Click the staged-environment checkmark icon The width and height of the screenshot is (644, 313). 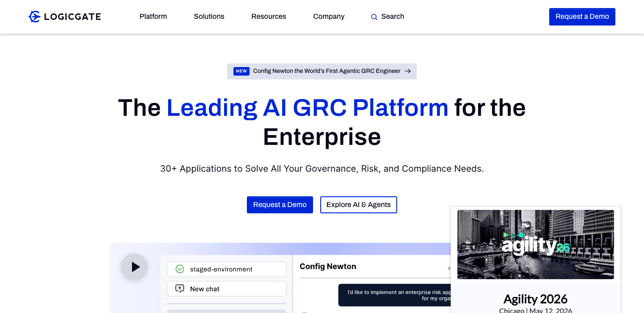(180, 269)
